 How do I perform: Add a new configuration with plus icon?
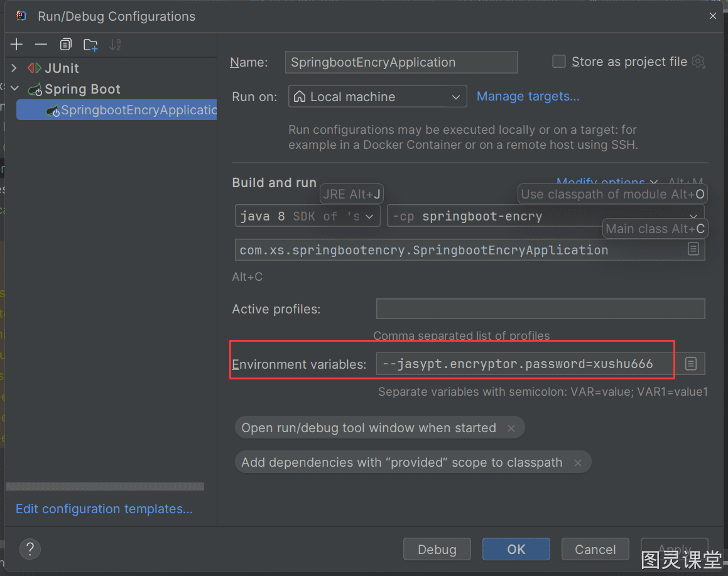click(17, 45)
